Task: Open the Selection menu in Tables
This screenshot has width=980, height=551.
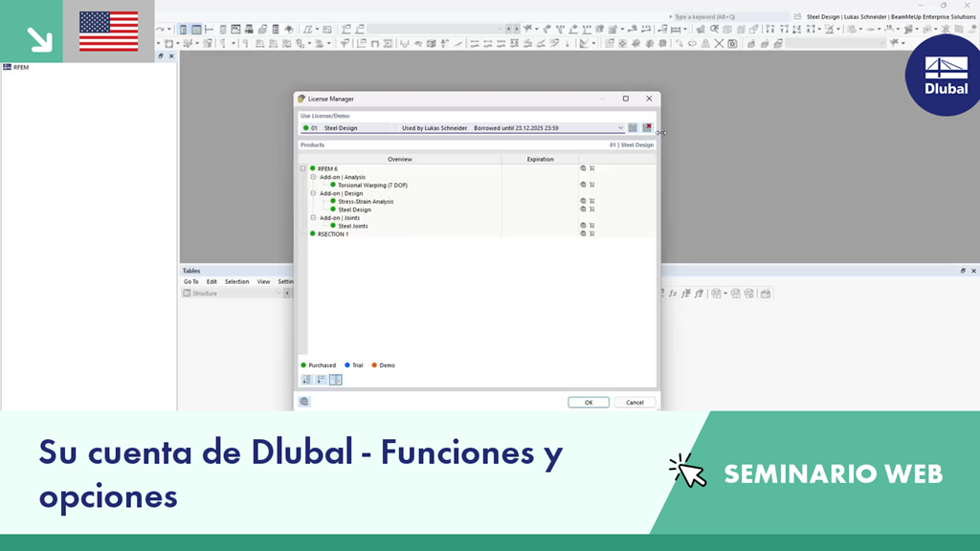Action: [237, 282]
